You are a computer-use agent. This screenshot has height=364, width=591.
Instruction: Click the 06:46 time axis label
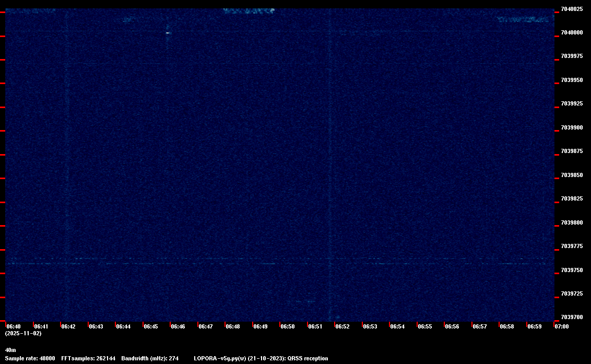(178, 326)
